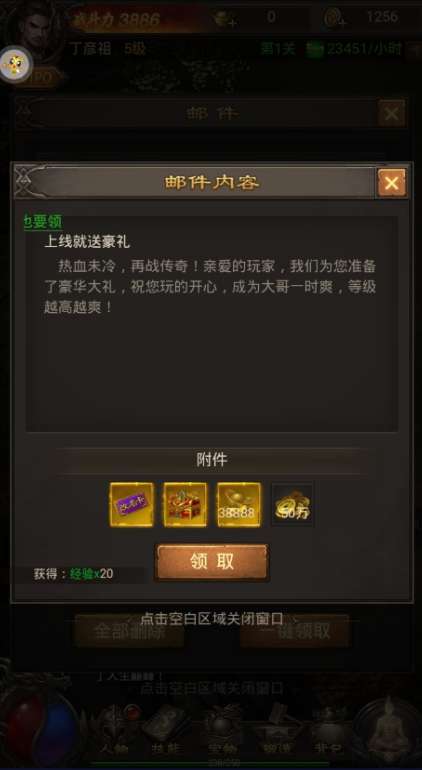Image resolution: width=422 pixels, height=770 pixels.
Task: Close the background 邮件 mailbox window
Action: (x=392, y=113)
